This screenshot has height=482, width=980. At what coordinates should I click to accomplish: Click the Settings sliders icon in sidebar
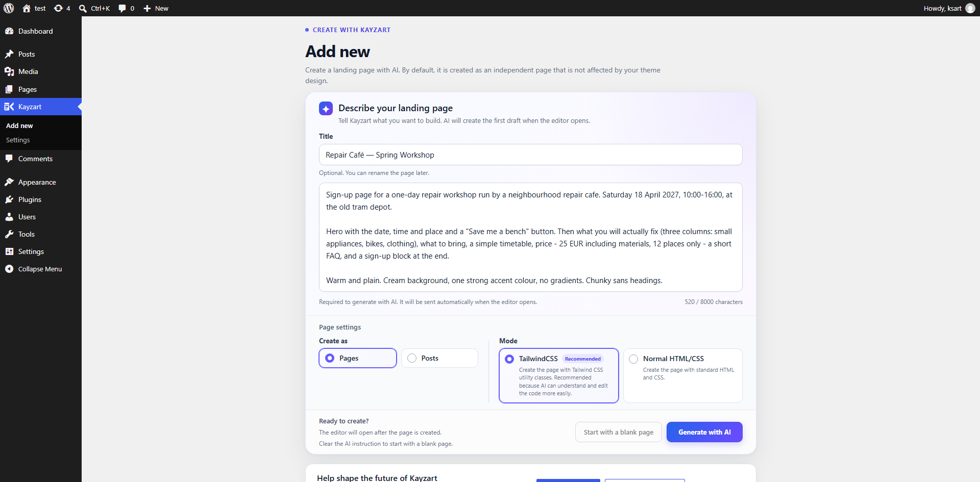[x=9, y=251]
